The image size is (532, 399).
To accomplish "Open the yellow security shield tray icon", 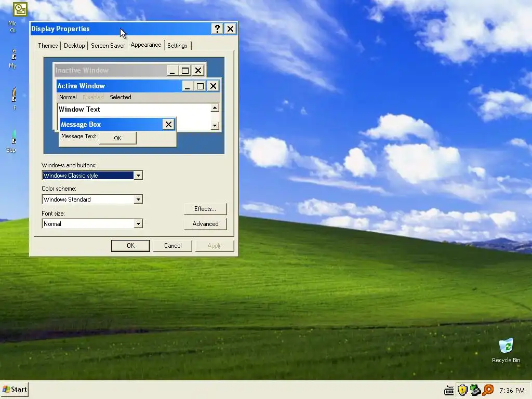I will [462, 390].
